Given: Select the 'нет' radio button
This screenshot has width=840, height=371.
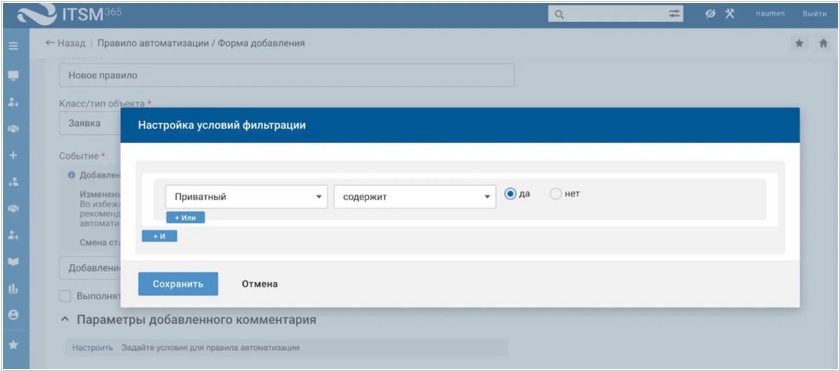Looking at the screenshot, I should point(556,194).
